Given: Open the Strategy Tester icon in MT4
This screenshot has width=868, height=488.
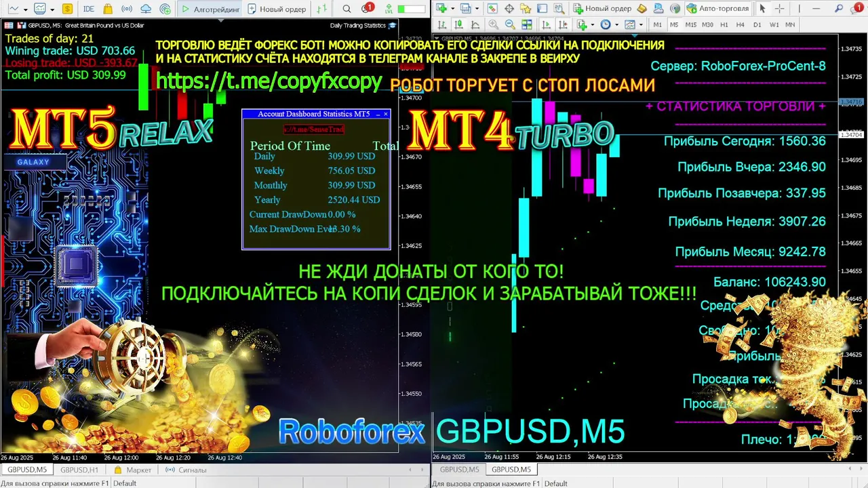Looking at the screenshot, I should 559,8.
